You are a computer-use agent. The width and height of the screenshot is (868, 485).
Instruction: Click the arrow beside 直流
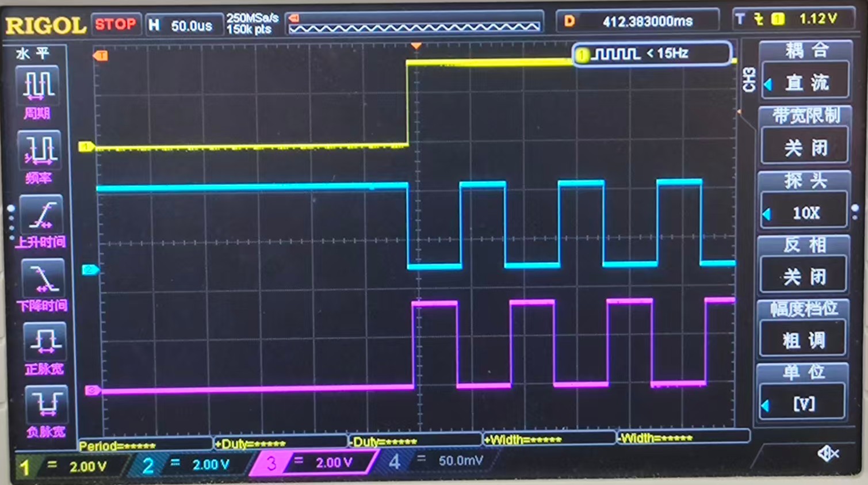point(768,85)
